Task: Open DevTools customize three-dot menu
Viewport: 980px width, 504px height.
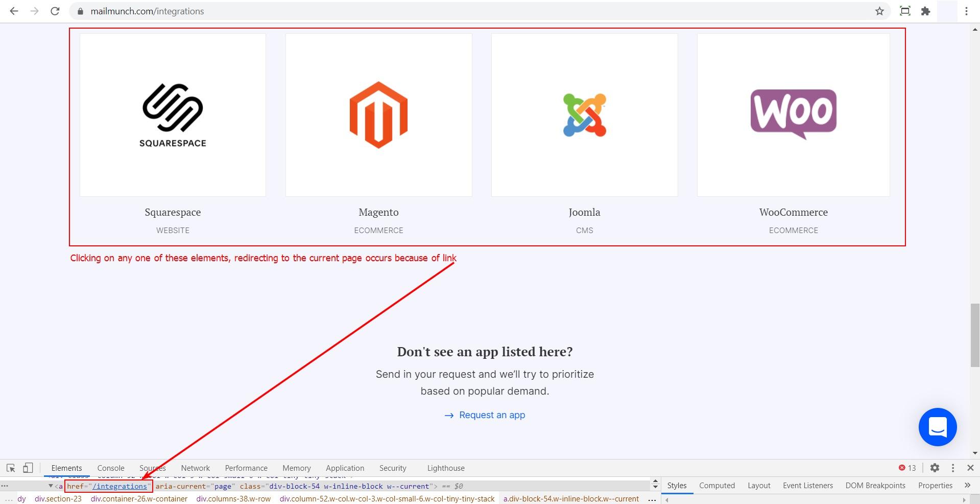Action: [x=952, y=468]
